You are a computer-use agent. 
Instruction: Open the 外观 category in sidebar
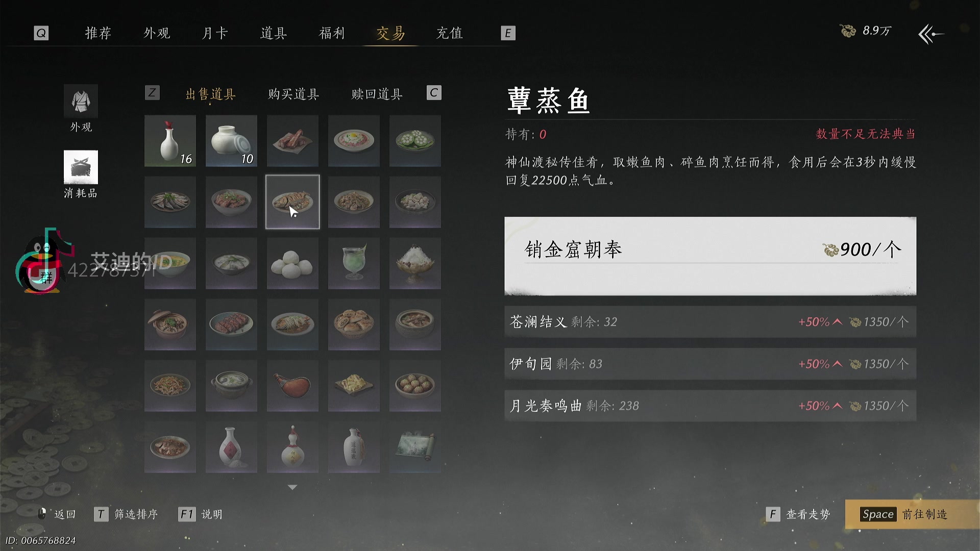tap(81, 109)
